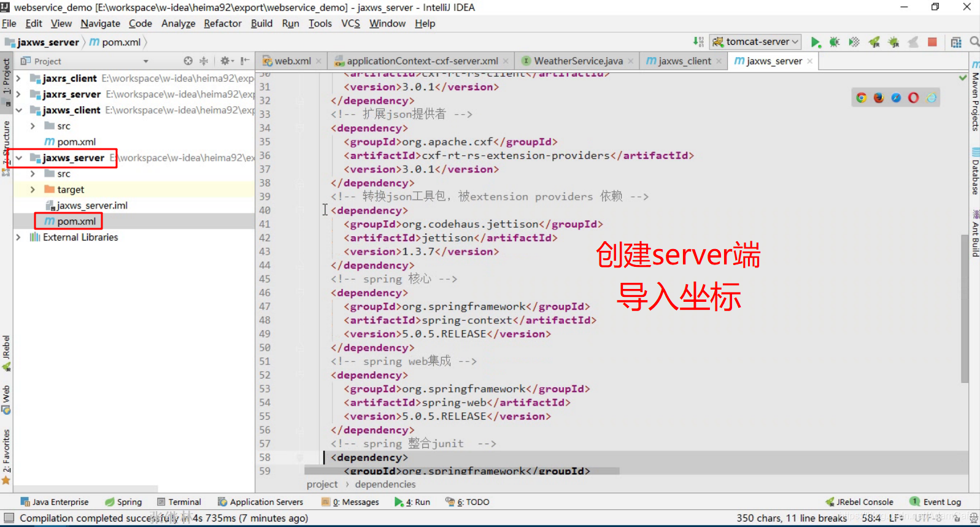Screen dimensions: 980x527
Task: Expand src folder under jaxws_client
Action: click(x=33, y=126)
